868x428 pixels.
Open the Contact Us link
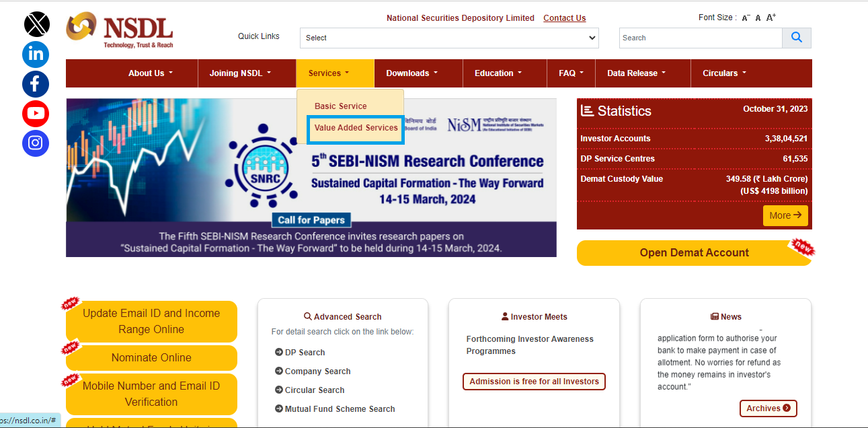click(564, 18)
